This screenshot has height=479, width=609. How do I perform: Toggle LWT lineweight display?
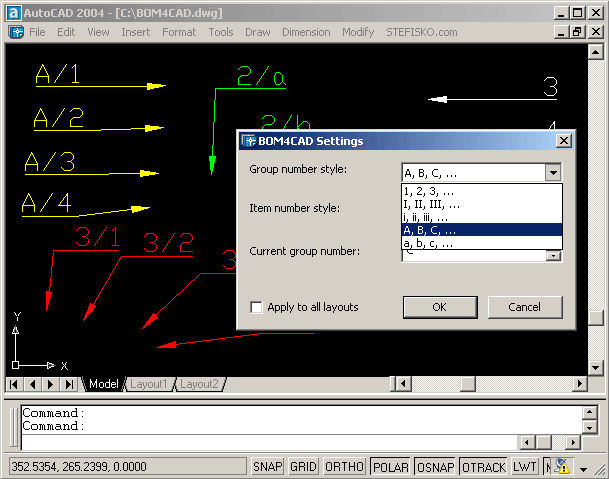524,466
